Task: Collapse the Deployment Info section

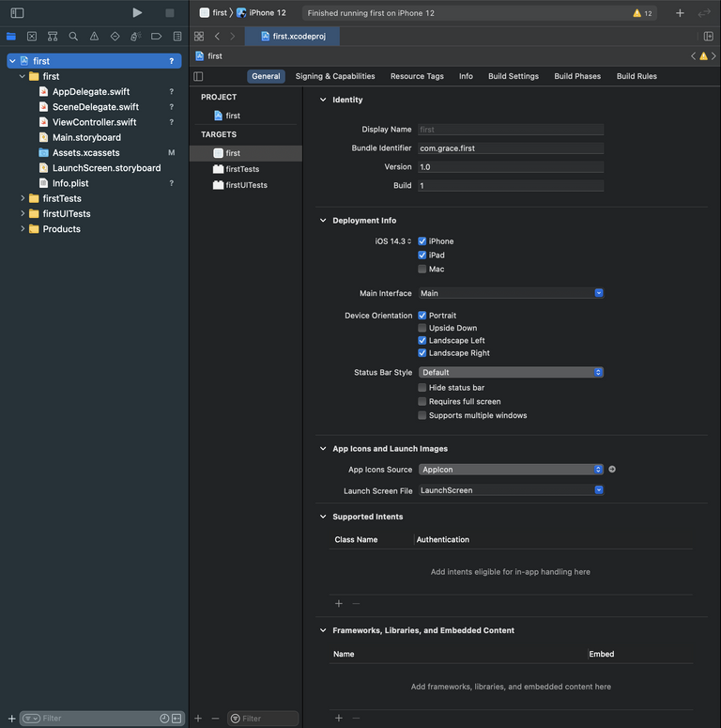Action: click(323, 220)
